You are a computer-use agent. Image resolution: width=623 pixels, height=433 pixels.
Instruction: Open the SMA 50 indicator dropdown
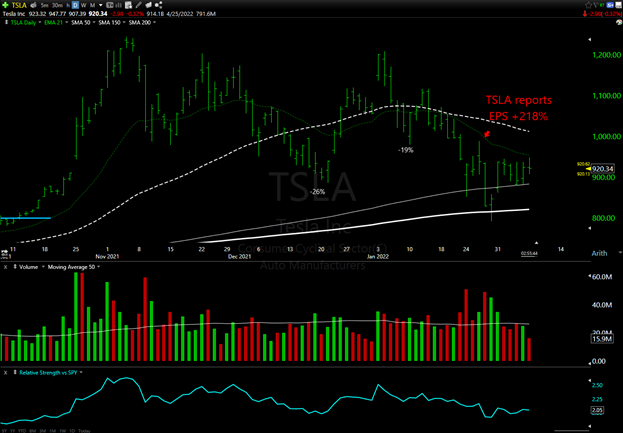click(x=94, y=23)
